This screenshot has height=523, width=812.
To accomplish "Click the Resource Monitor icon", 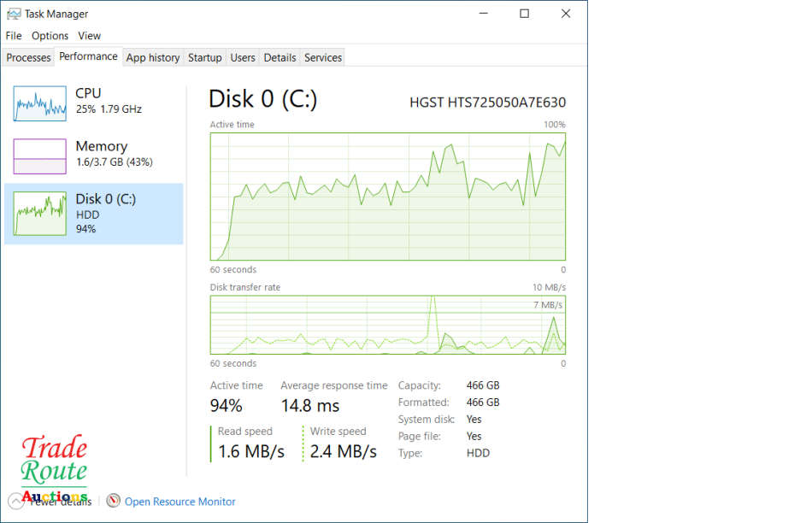I will click(x=114, y=501).
